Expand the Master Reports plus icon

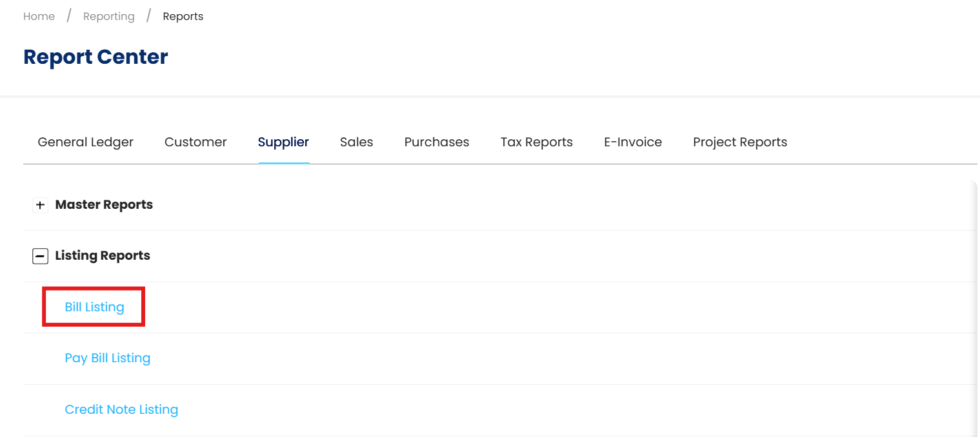click(40, 205)
